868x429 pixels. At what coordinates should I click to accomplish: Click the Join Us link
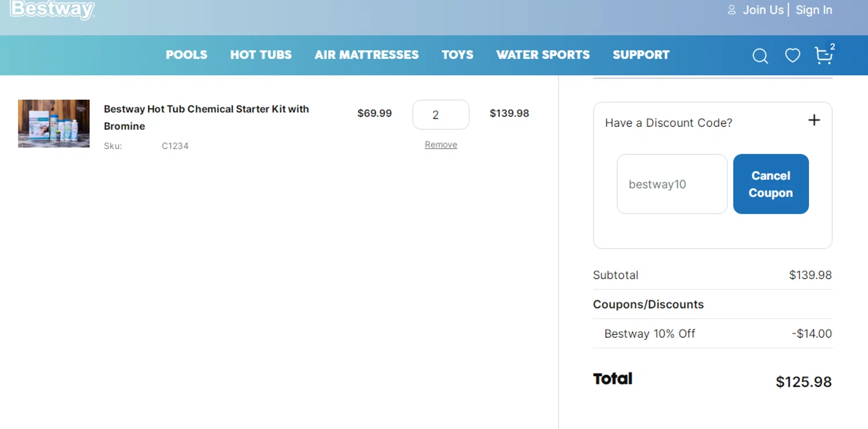coord(763,10)
